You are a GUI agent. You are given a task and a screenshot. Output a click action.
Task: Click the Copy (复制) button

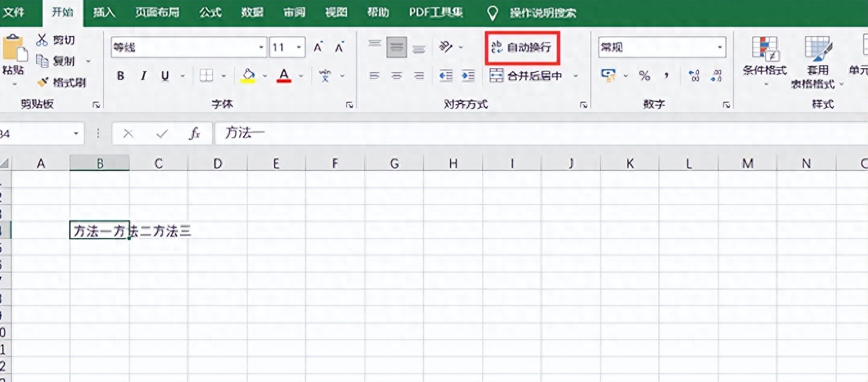coord(55,61)
